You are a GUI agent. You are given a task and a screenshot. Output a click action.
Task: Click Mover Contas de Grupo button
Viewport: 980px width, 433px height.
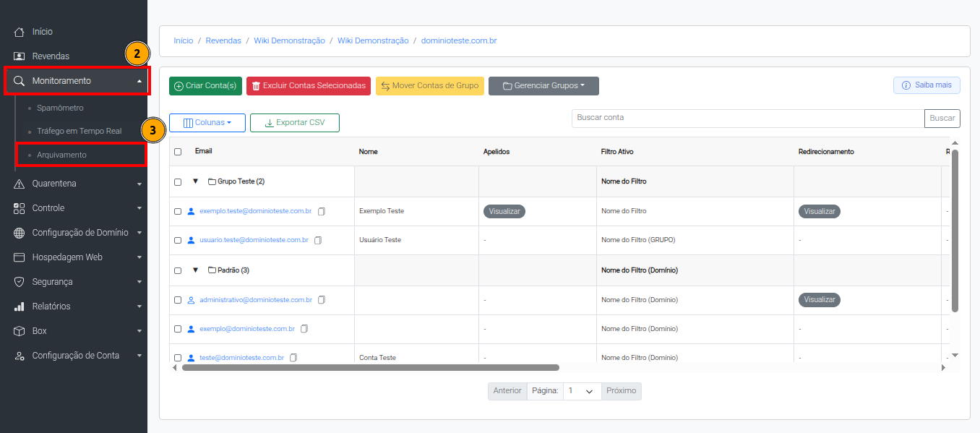(430, 85)
